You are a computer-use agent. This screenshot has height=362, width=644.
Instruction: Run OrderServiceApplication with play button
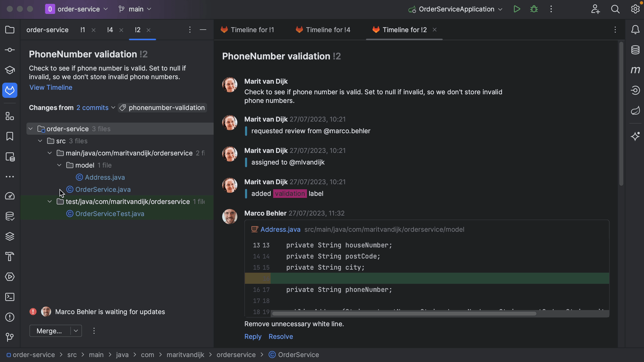(x=517, y=9)
